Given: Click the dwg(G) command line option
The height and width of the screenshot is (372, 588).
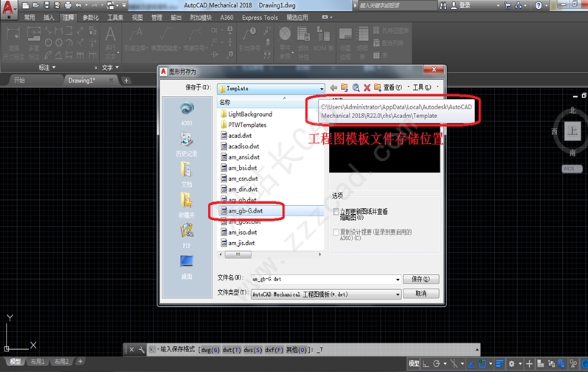Looking at the screenshot, I should pyautogui.click(x=210, y=350).
